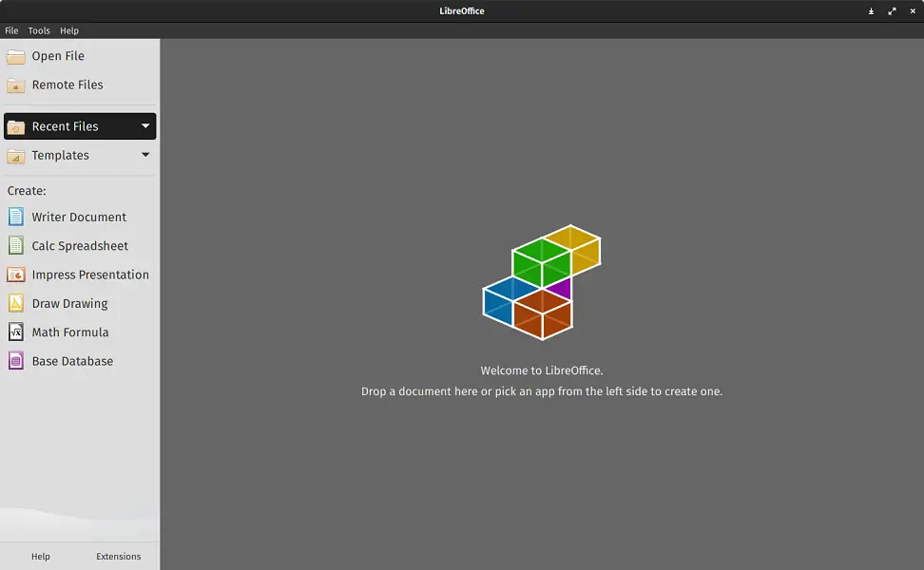Viewport: 924px width, 570px height.
Task: Click the Math Formula icon
Action: [16, 332]
